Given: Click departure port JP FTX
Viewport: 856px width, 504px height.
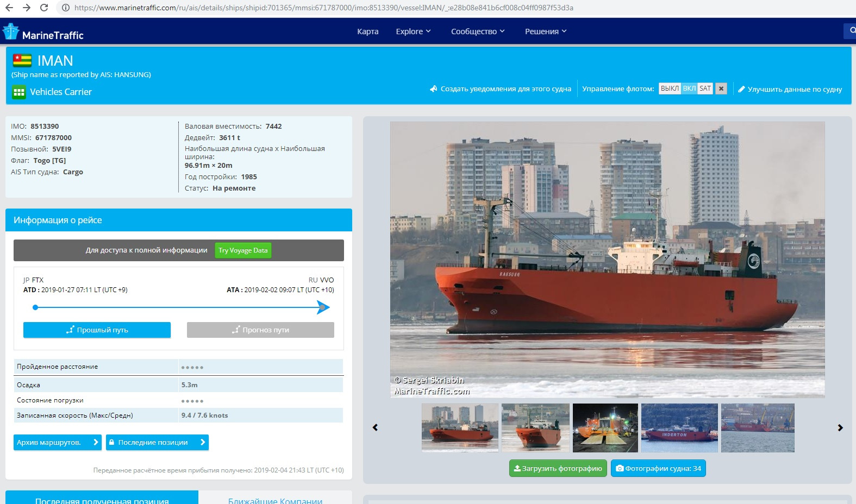Looking at the screenshot, I should click(x=33, y=280).
